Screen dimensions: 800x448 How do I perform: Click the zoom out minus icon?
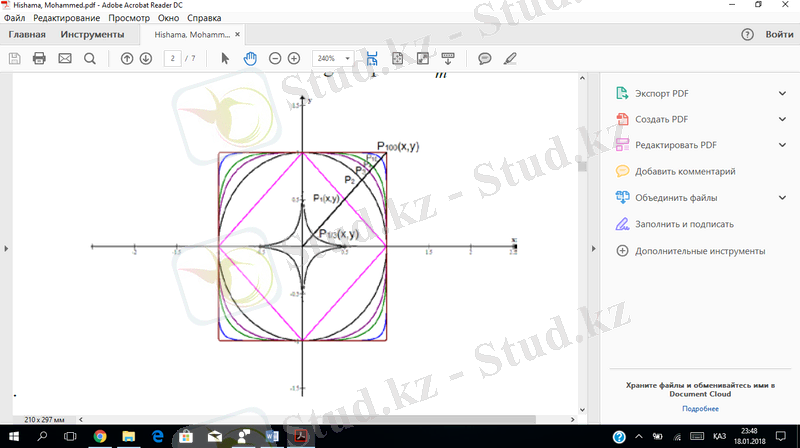tap(276, 58)
